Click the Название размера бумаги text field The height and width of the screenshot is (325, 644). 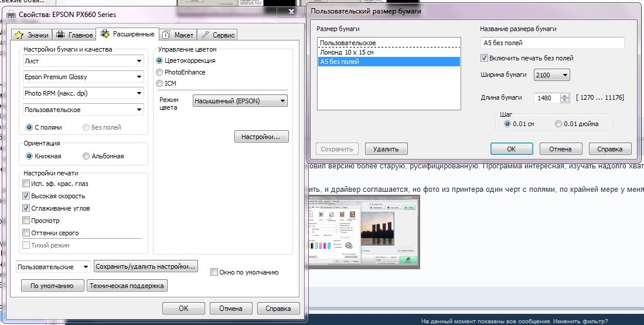point(552,43)
